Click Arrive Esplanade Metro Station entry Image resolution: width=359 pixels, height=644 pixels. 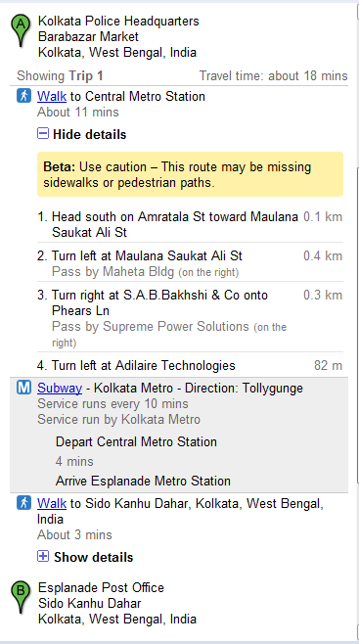coord(143,481)
